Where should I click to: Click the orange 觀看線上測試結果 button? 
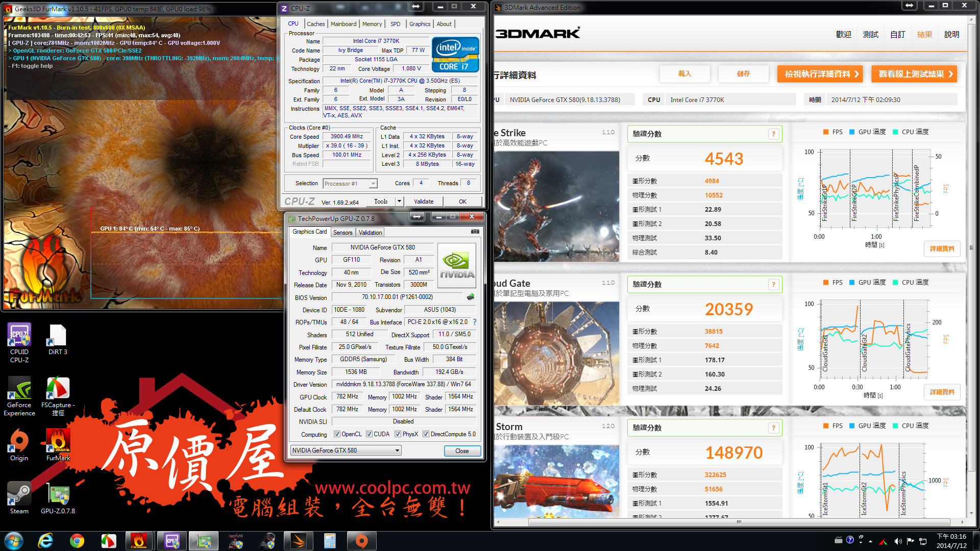914,74
